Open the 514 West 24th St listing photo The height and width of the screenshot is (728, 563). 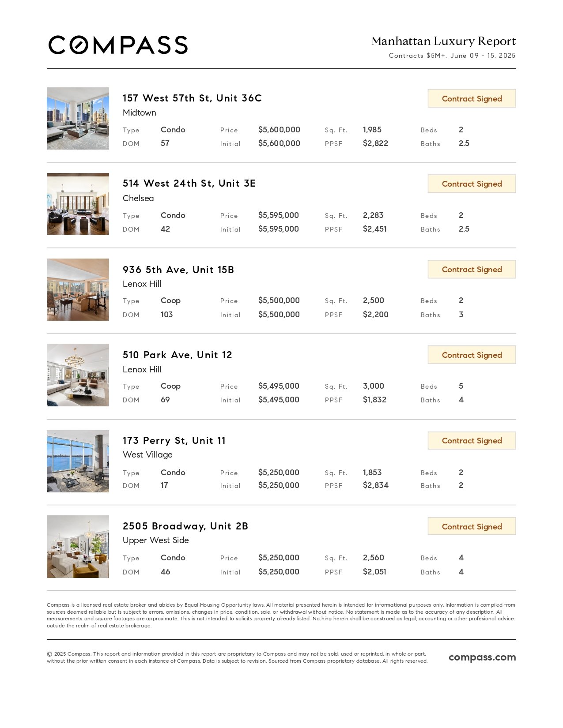point(78,204)
